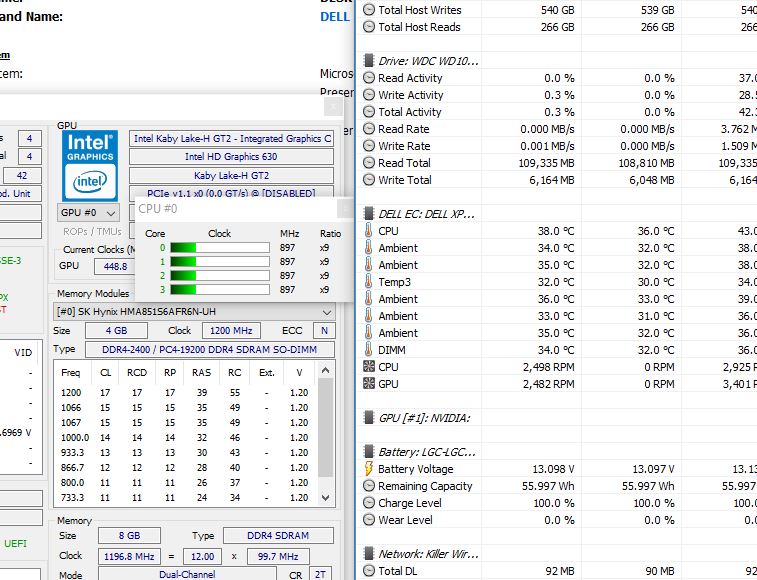Click the Core 1 clock bar
Image resolution: width=757 pixels, height=580 pixels.
click(220, 262)
